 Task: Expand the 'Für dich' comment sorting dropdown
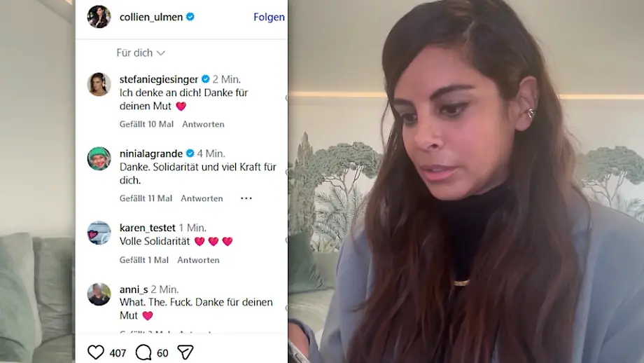(x=141, y=53)
